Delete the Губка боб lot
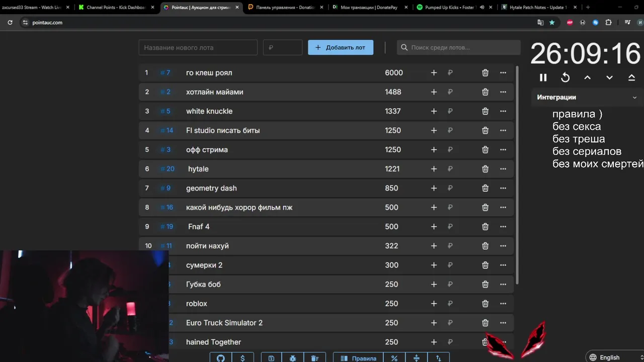The height and width of the screenshot is (362, 644). [x=485, y=285]
